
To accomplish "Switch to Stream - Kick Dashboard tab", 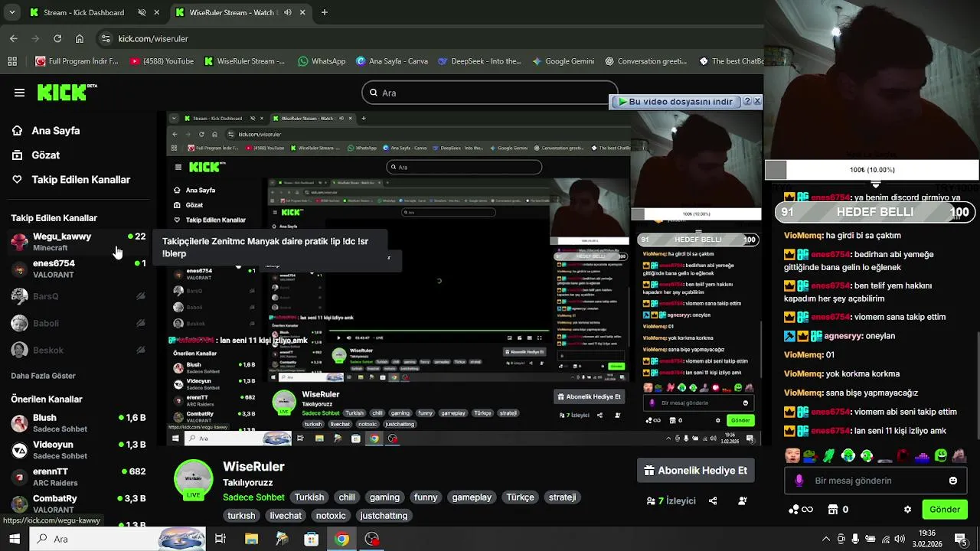I will tap(92, 12).
